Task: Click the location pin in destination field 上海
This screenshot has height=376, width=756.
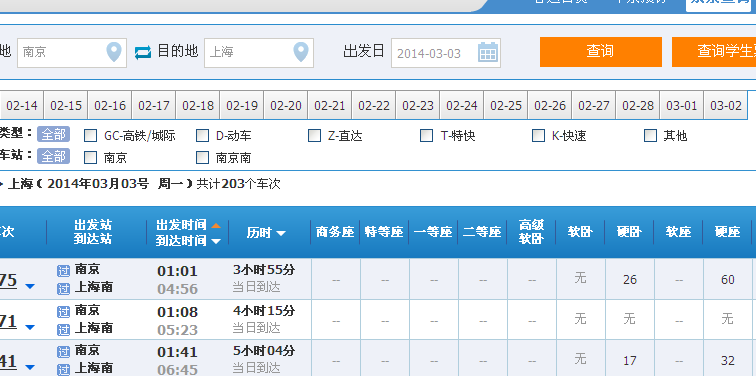Action: click(301, 52)
